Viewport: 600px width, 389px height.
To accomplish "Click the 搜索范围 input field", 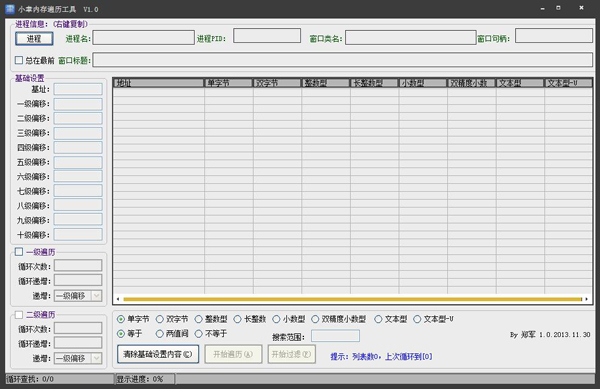I will (x=335, y=336).
